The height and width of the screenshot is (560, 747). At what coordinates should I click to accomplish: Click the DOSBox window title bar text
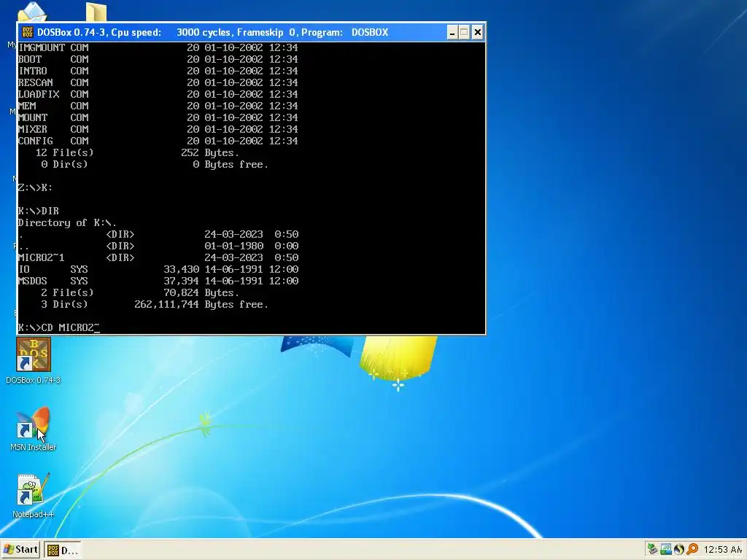click(x=212, y=32)
